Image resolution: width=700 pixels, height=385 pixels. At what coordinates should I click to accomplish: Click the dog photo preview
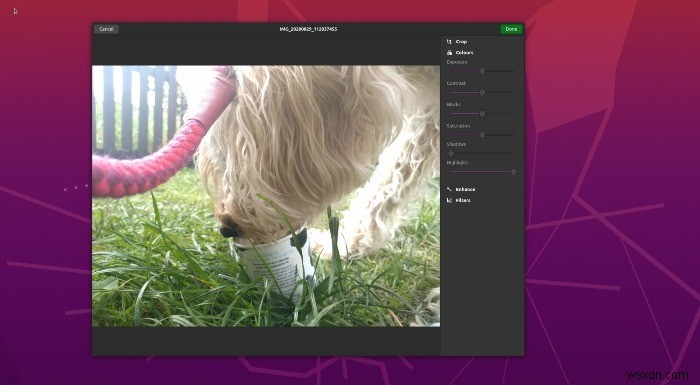[266, 196]
